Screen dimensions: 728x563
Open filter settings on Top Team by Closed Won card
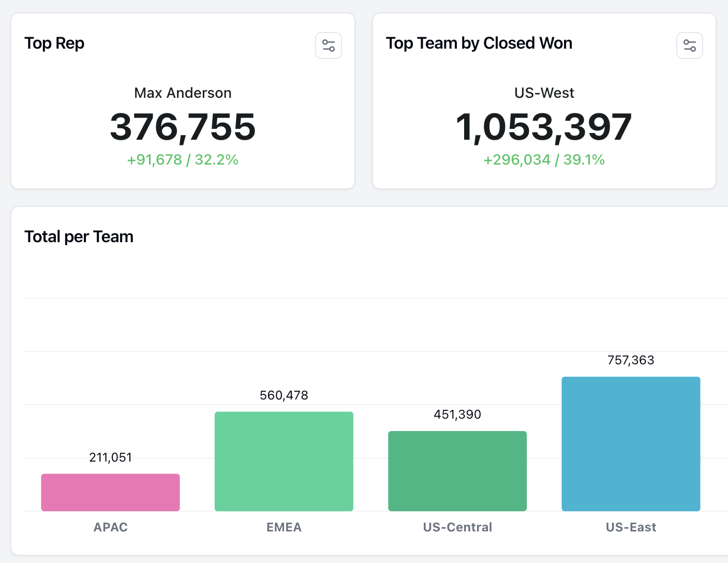689,46
